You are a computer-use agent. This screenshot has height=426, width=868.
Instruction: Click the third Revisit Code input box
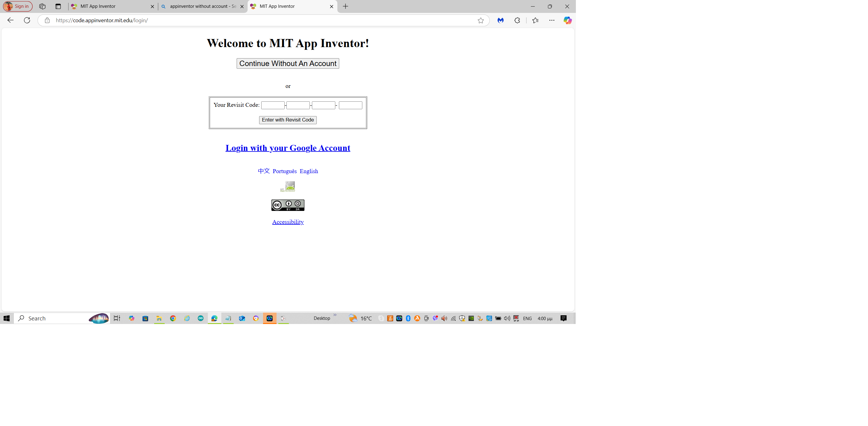324,105
